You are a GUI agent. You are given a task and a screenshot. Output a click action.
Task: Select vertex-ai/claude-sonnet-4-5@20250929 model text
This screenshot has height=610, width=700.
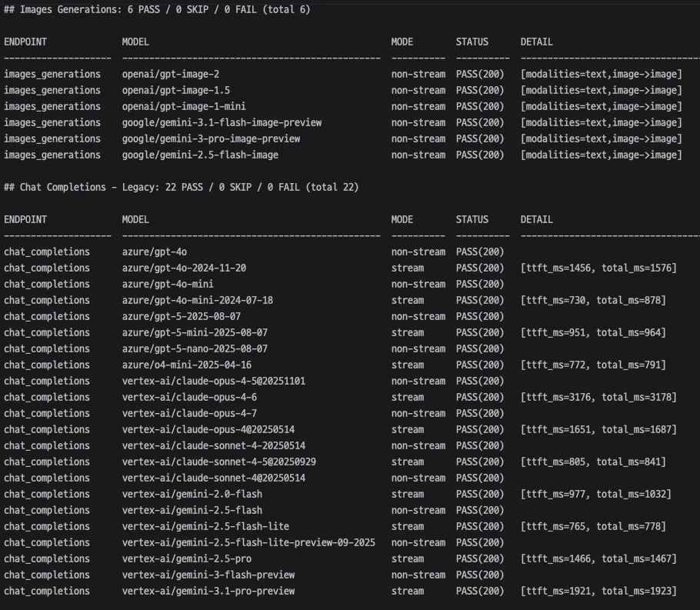[x=219, y=462]
